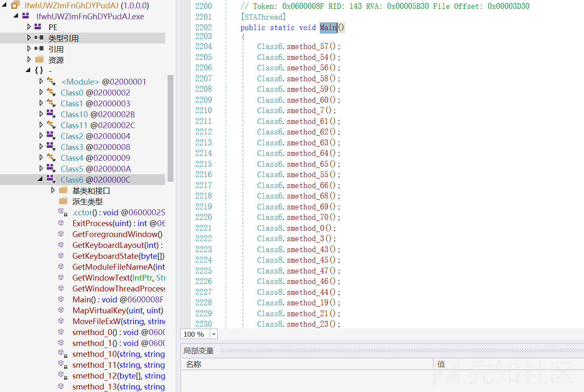Click the 基类和接口 folder icon
Image resolution: width=584 pixels, height=392 pixels.
63,190
